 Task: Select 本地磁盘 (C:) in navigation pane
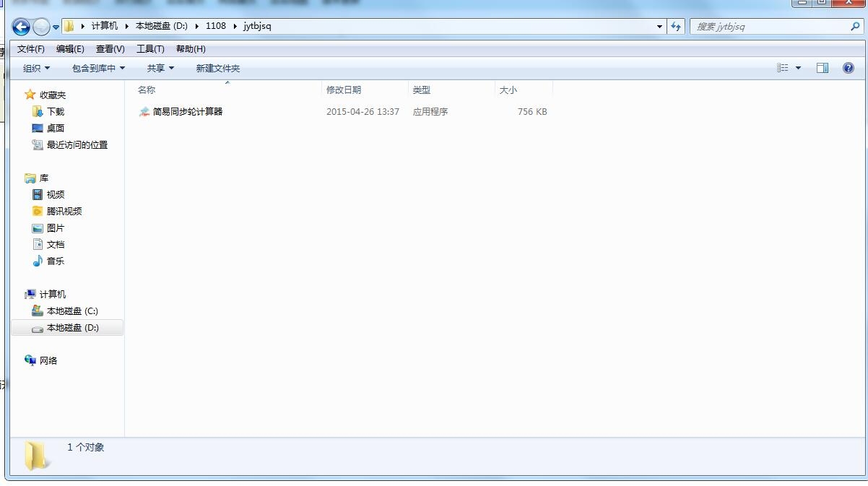click(x=72, y=311)
